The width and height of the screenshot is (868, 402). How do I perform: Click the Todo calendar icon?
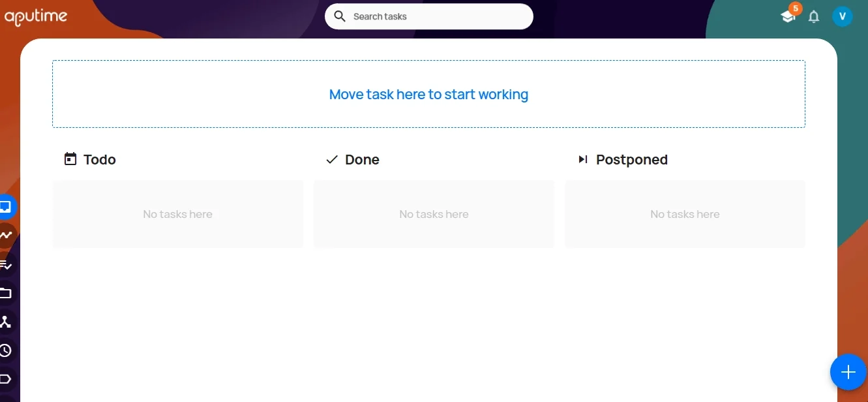pos(70,159)
